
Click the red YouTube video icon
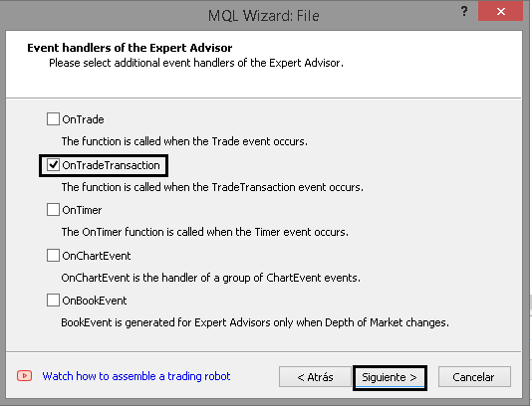click(x=25, y=376)
